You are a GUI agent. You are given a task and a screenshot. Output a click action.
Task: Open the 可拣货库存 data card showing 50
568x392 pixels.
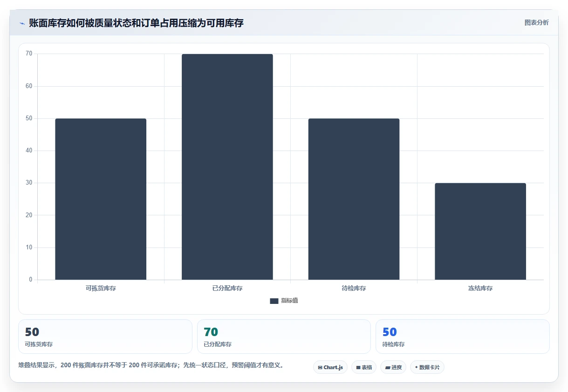(x=105, y=337)
